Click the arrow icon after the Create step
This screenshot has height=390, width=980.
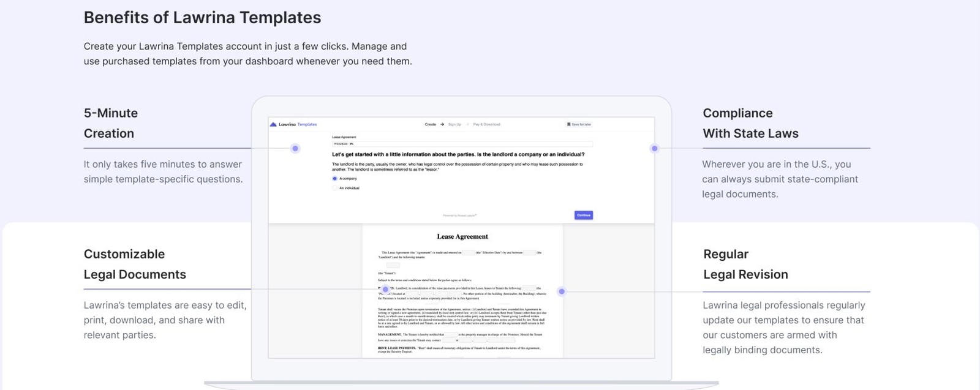(442, 124)
